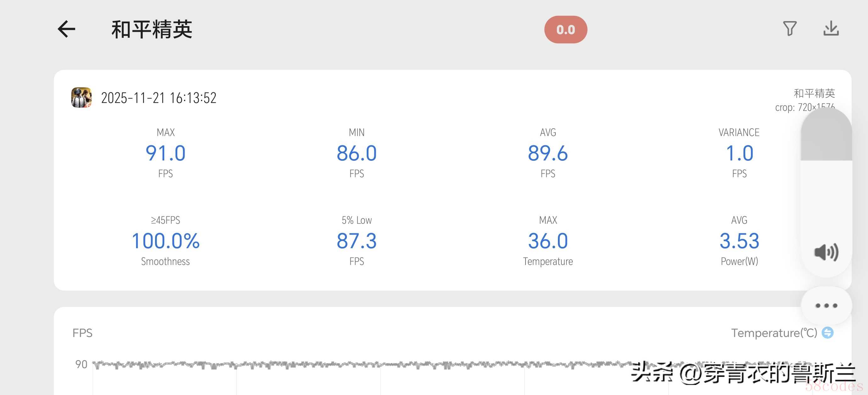
Task: Click the FPS chart axis label
Action: (x=82, y=333)
